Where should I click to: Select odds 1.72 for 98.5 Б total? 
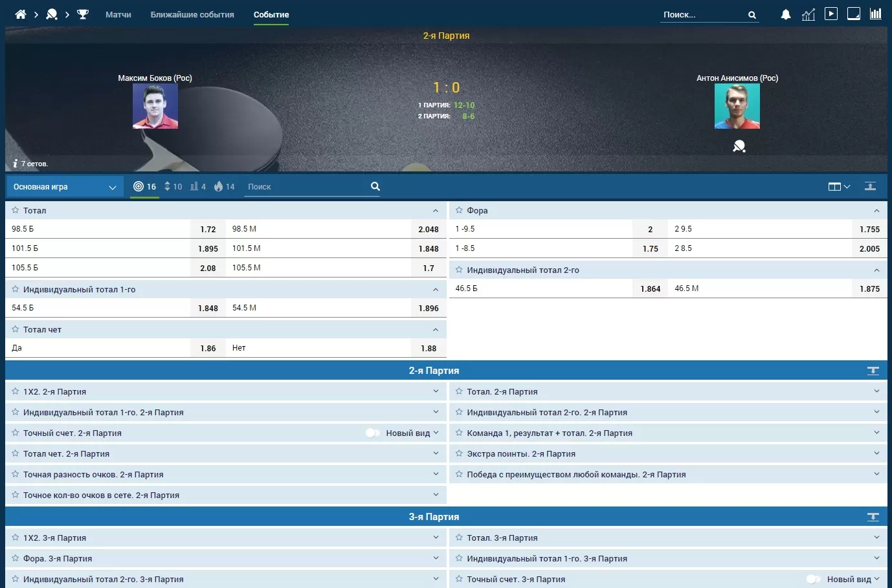click(208, 229)
